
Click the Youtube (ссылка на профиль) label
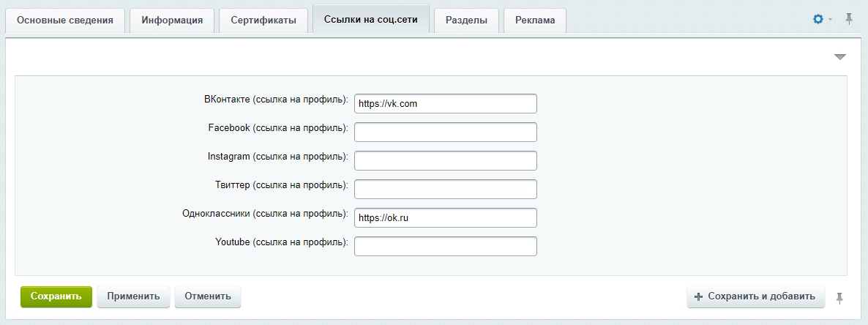click(x=282, y=242)
